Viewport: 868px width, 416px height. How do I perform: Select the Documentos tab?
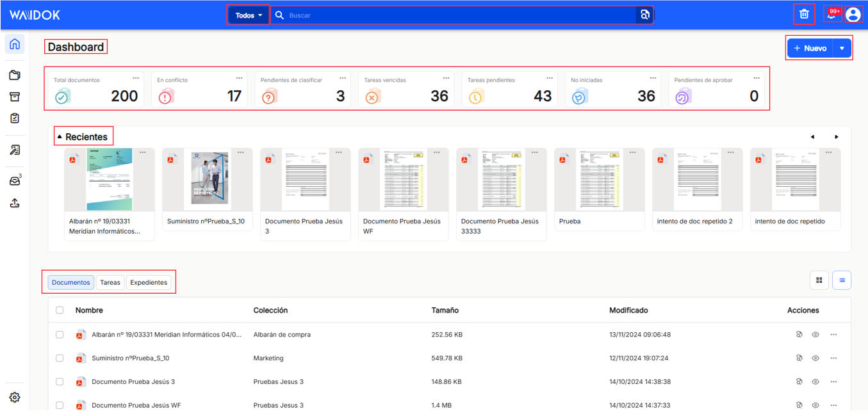pos(71,282)
